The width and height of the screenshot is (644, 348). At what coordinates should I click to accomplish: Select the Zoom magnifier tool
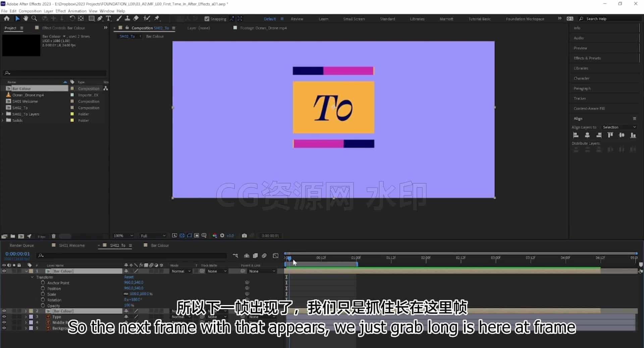pyautogui.click(x=34, y=18)
